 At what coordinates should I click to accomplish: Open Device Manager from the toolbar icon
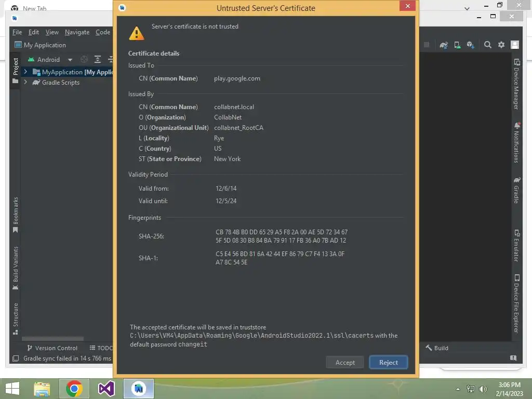pyautogui.click(x=457, y=45)
